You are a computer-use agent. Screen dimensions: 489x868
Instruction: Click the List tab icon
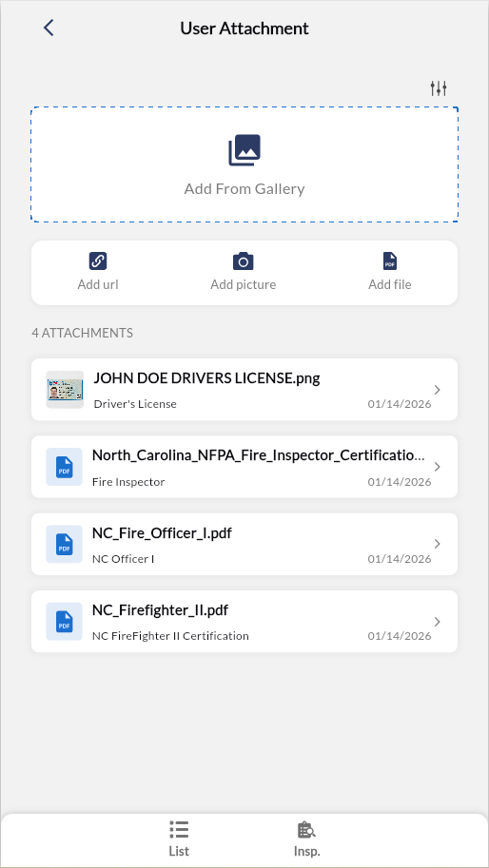[x=179, y=830]
